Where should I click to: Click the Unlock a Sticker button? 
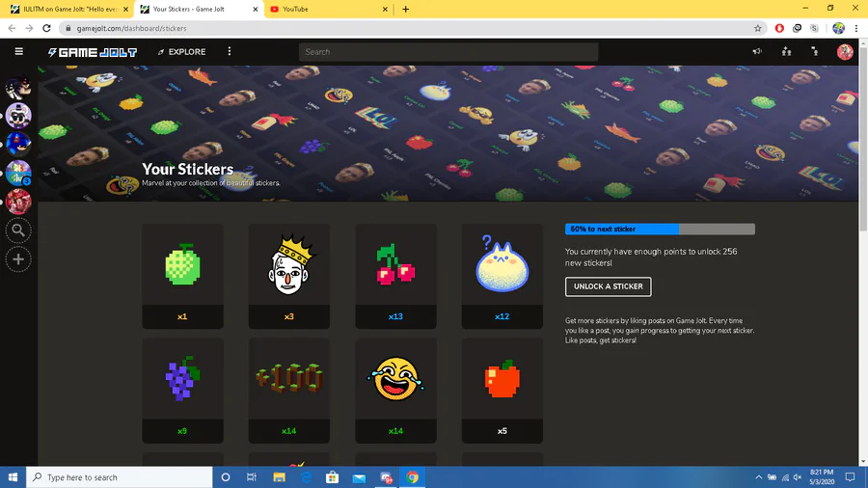tap(608, 286)
